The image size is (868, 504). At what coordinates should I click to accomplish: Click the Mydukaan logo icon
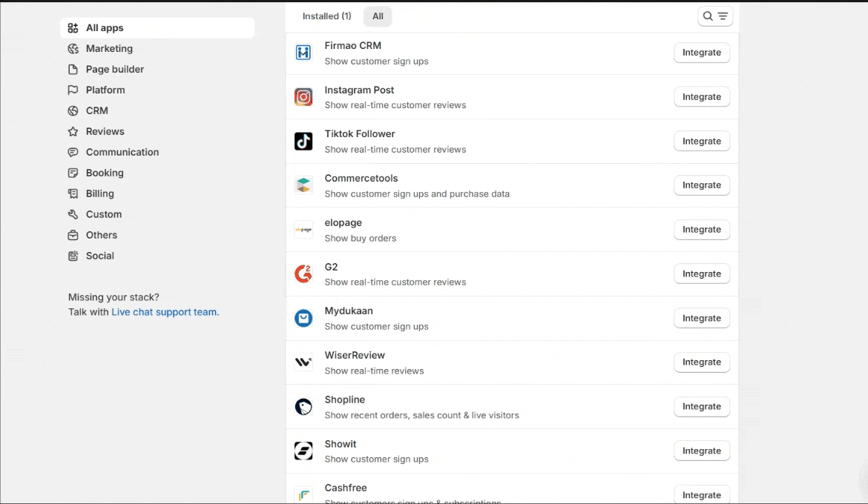click(303, 318)
